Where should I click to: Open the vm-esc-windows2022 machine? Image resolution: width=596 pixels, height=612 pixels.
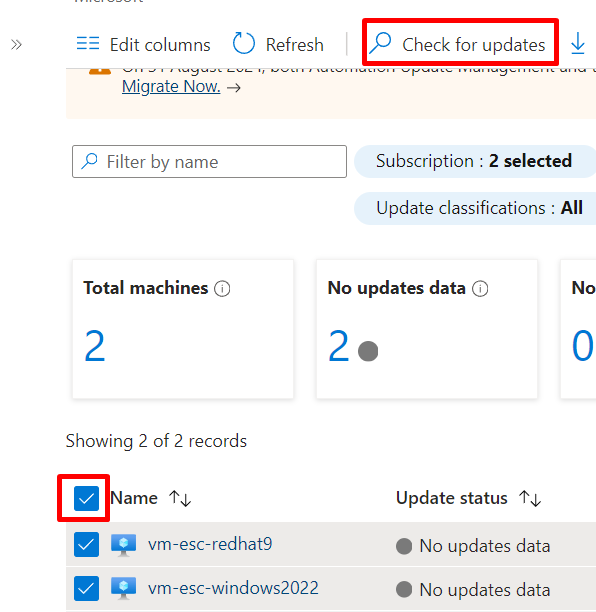[233, 588]
